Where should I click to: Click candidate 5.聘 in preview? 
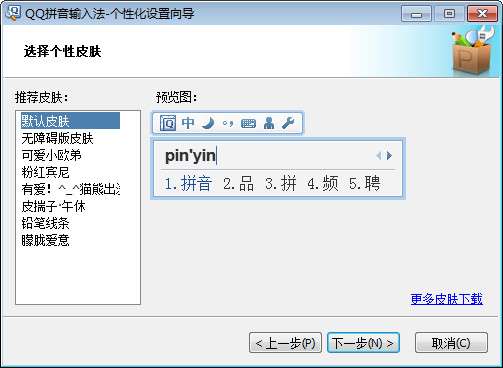365,184
